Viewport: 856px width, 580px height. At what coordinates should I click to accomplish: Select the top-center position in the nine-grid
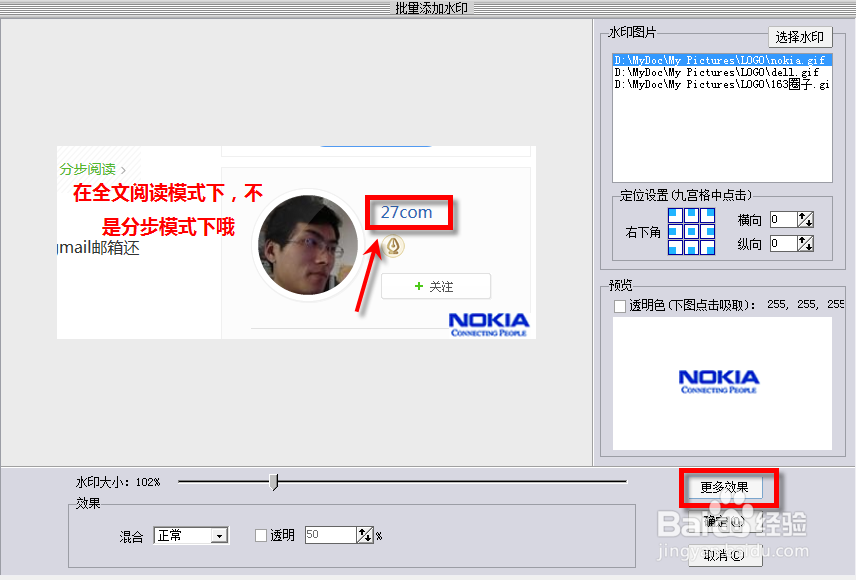[x=691, y=215]
